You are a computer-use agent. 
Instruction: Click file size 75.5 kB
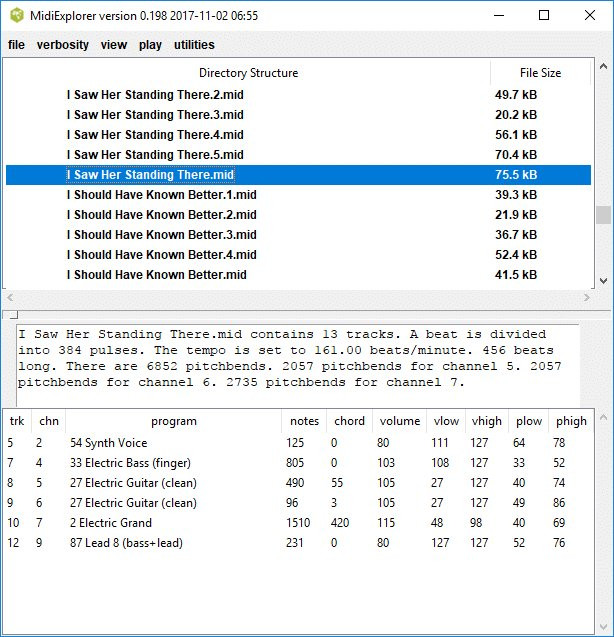click(516, 175)
